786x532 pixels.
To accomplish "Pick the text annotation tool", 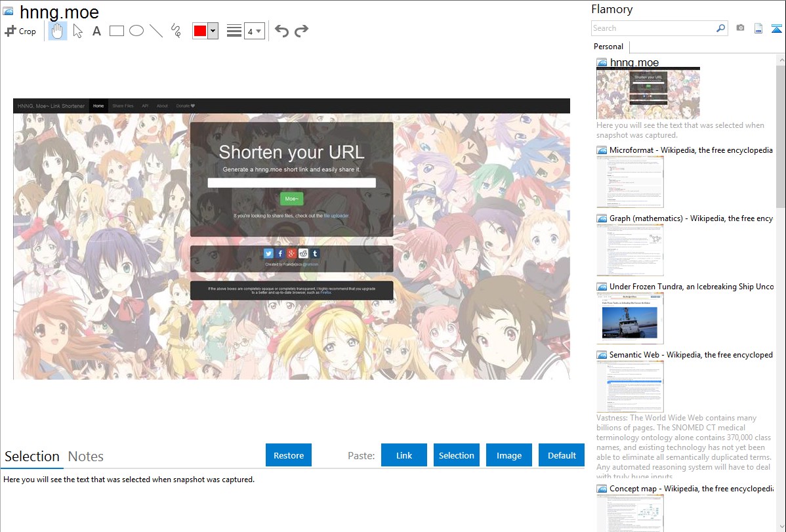I will click(96, 31).
